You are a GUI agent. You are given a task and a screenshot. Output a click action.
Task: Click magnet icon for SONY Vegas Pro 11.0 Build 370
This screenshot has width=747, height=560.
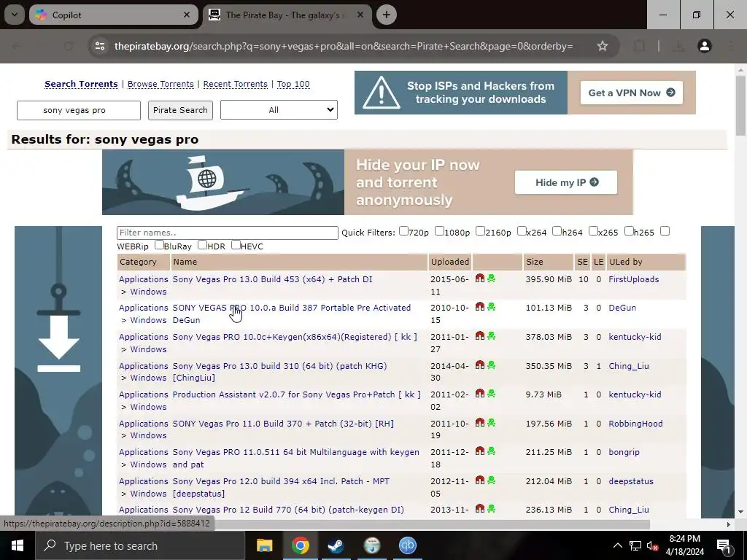pos(480,422)
